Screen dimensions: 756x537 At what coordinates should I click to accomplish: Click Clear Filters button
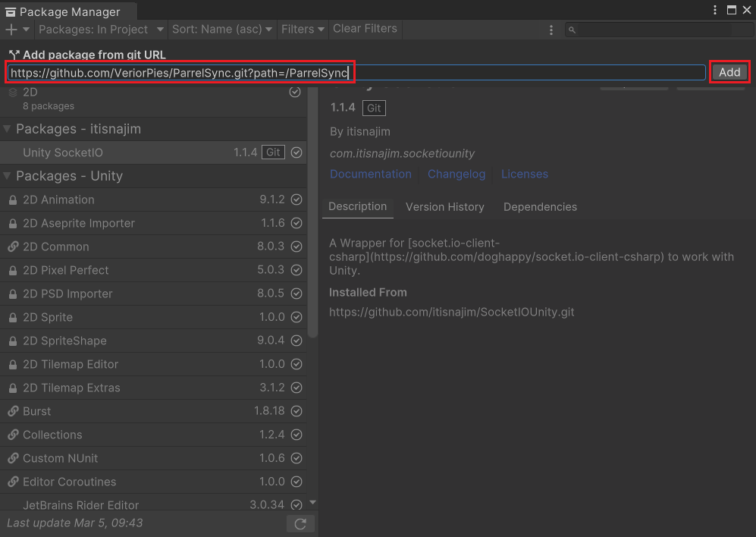tap(365, 29)
